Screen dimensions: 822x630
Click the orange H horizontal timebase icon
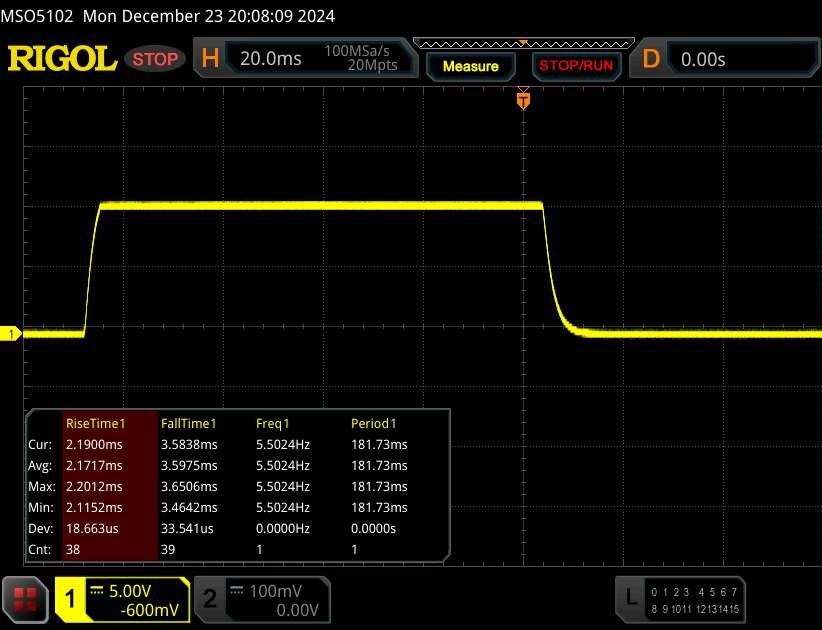tap(210, 59)
